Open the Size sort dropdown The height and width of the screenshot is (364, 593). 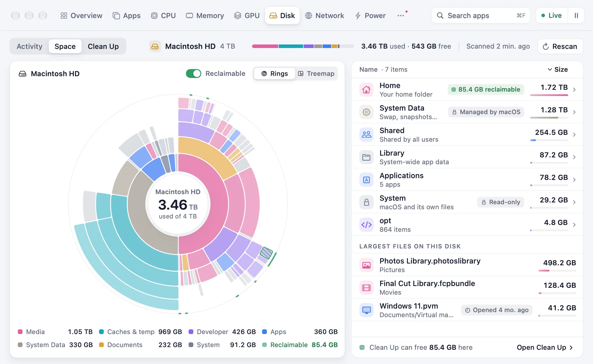(557, 69)
